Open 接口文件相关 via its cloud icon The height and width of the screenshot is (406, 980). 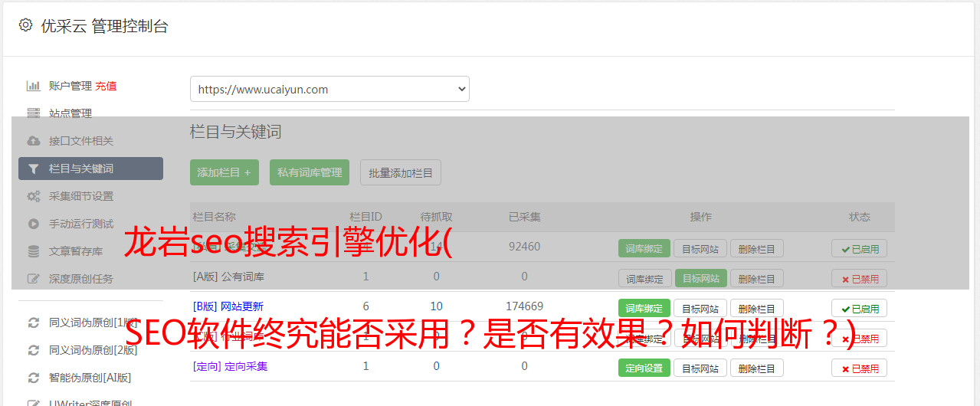pyautogui.click(x=34, y=141)
